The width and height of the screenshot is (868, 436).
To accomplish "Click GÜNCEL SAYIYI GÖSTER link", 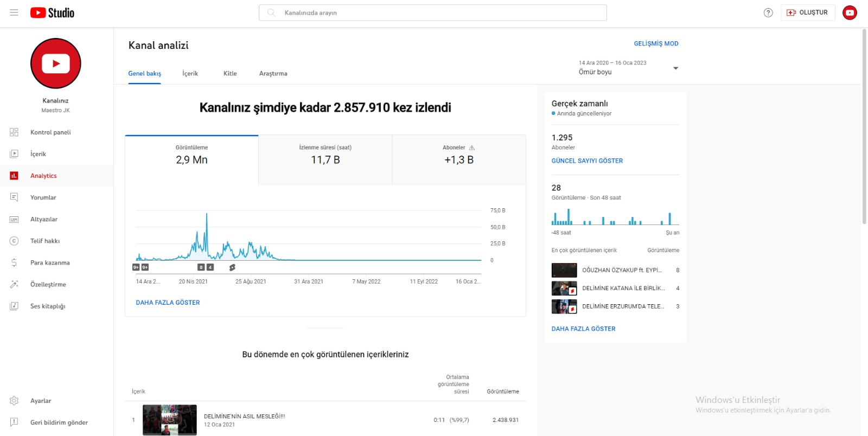I will click(x=587, y=161).
